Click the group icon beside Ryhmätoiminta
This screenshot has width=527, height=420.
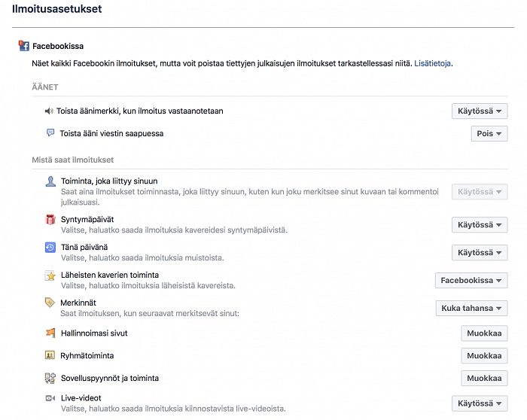(50, 355)
